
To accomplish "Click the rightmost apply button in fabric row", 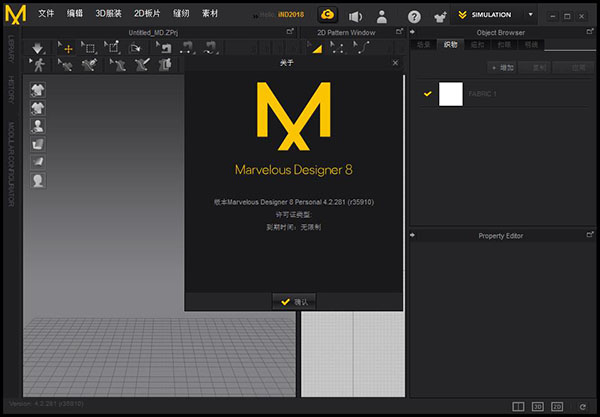I will pos(573,68).
